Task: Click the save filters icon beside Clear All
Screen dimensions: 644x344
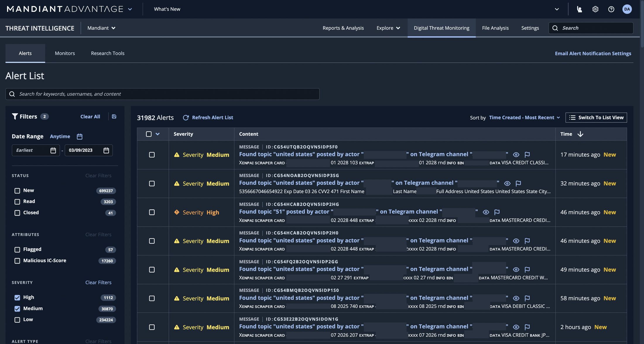Action: tap(114, 116)
